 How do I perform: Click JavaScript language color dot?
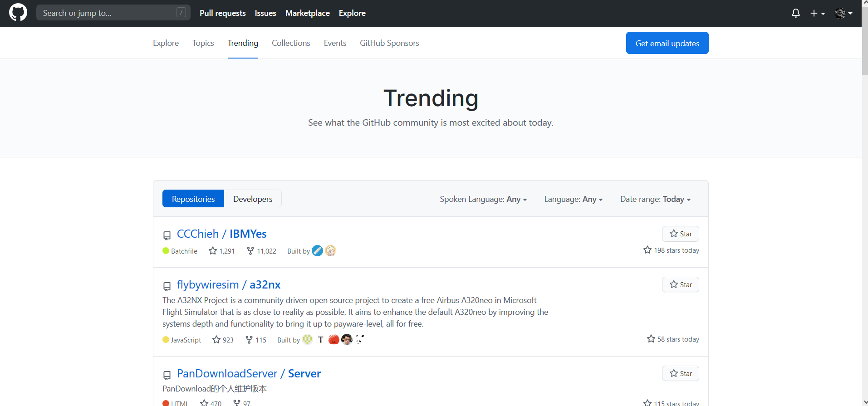(x=166, y=340)
